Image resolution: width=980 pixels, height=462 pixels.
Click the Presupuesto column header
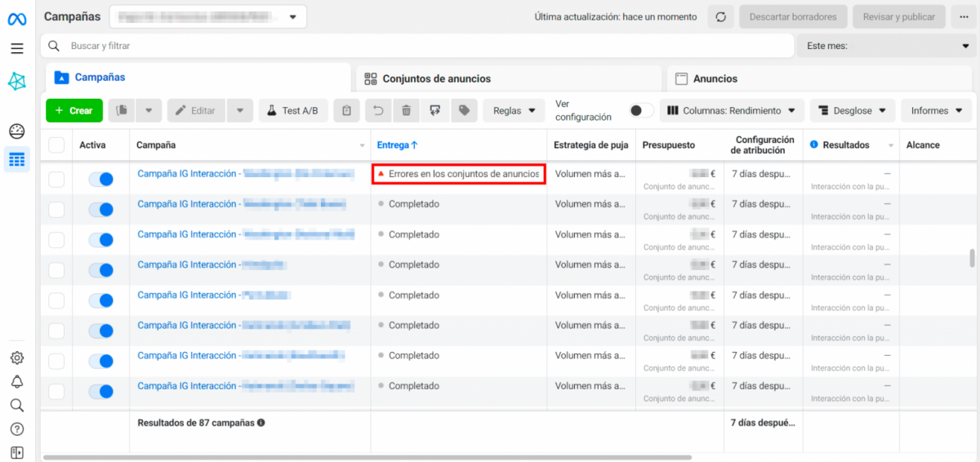coord(669,145)
